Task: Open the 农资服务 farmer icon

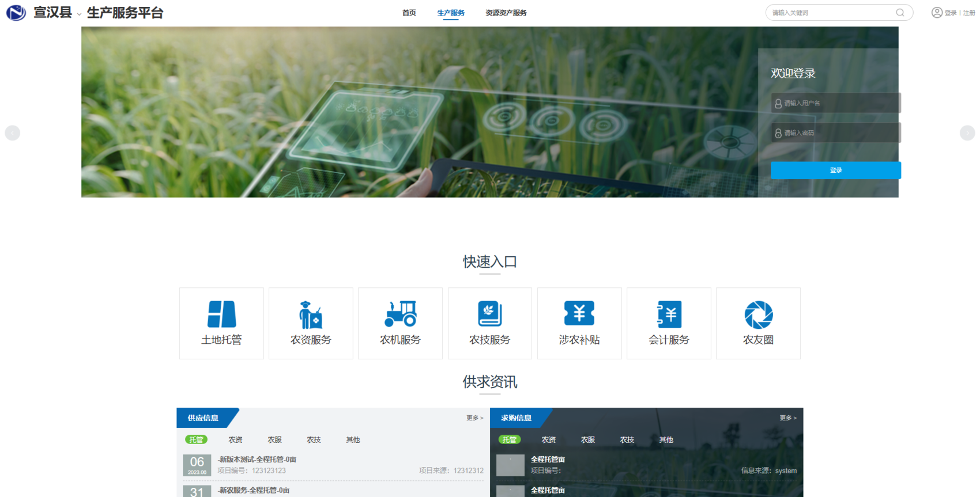Action: coord(311,314)
